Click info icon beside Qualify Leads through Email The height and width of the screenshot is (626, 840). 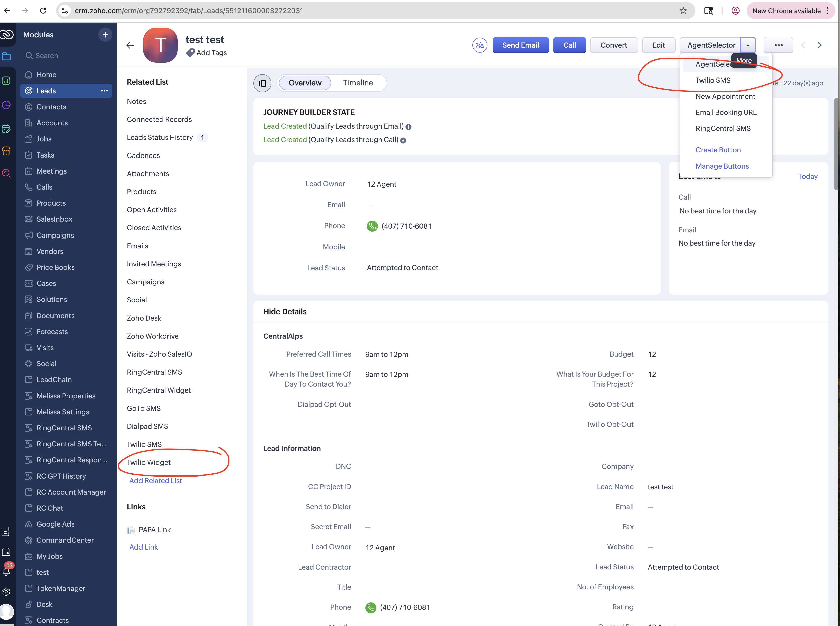click(x=408, y=127)
